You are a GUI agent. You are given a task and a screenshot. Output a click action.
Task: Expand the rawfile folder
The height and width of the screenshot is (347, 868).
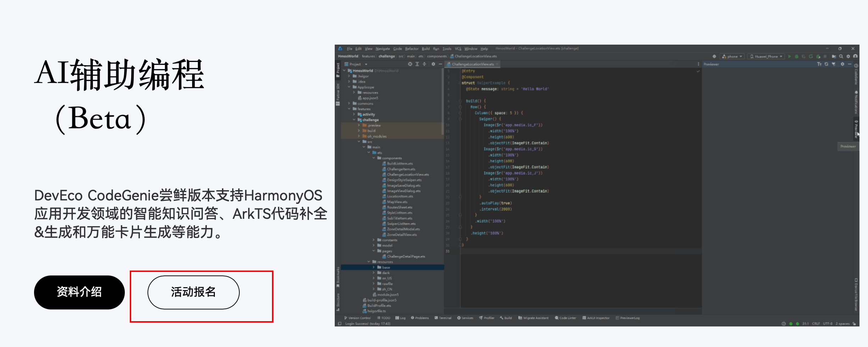pos(374,284)
